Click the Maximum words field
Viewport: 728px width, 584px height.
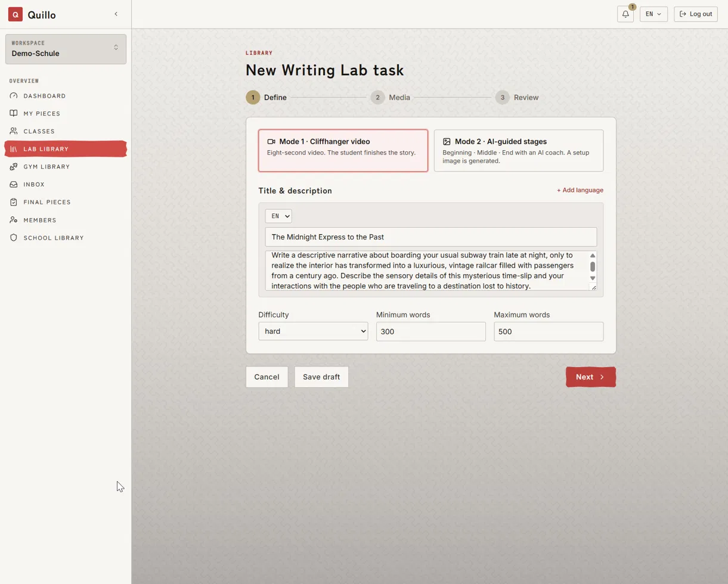[x=549, y=331]
